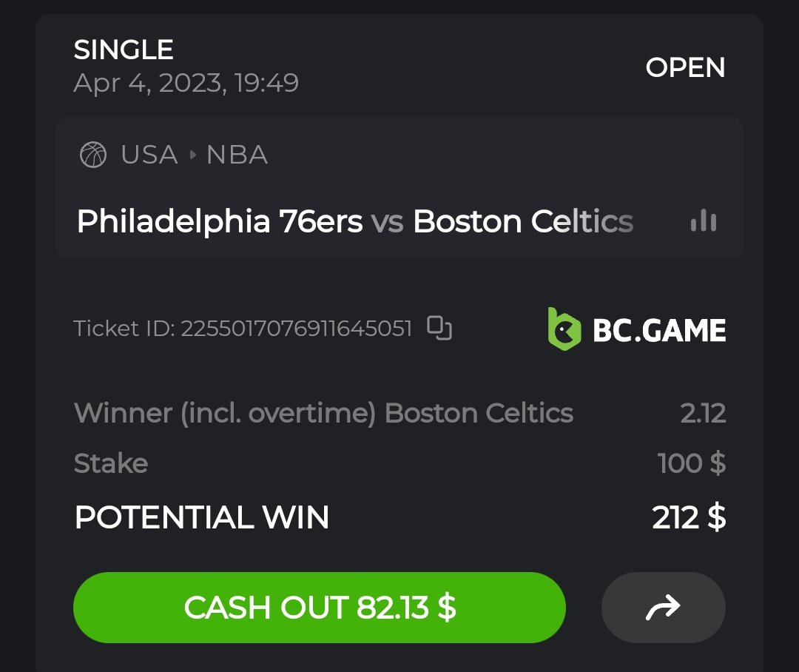Click the basketball sport icon
This screenshot has height=672, width=799.
tap(93, 155)
